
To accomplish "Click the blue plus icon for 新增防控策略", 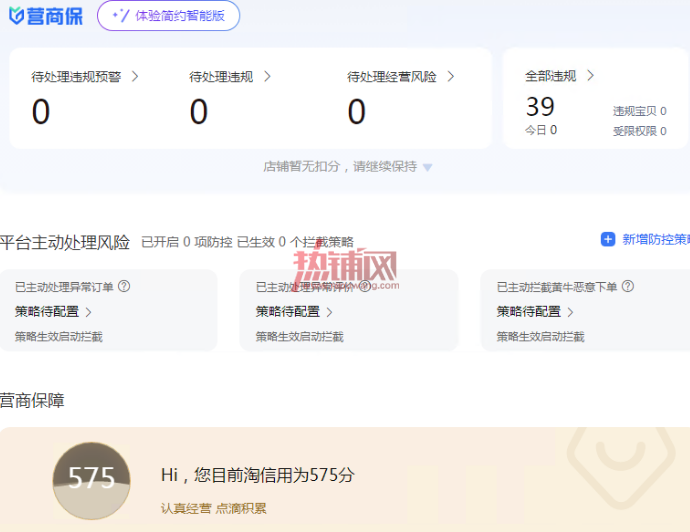I will click(x=608, y=239).
